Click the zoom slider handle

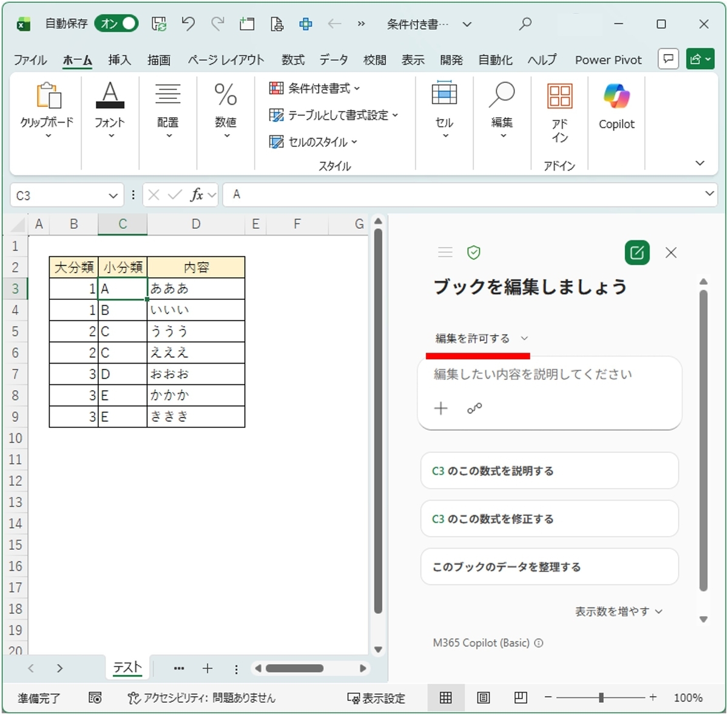click(601, 698)
